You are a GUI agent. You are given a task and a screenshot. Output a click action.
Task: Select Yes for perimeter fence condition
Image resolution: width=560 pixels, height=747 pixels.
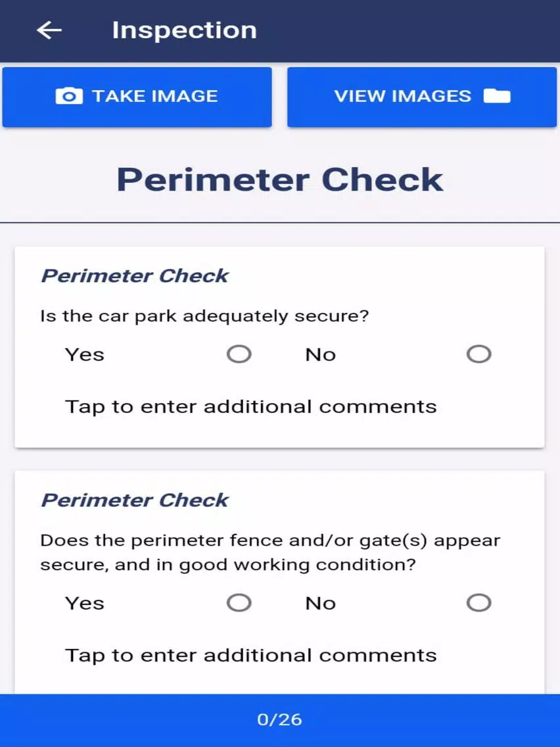pyautogui.click(x=239, y=602)
